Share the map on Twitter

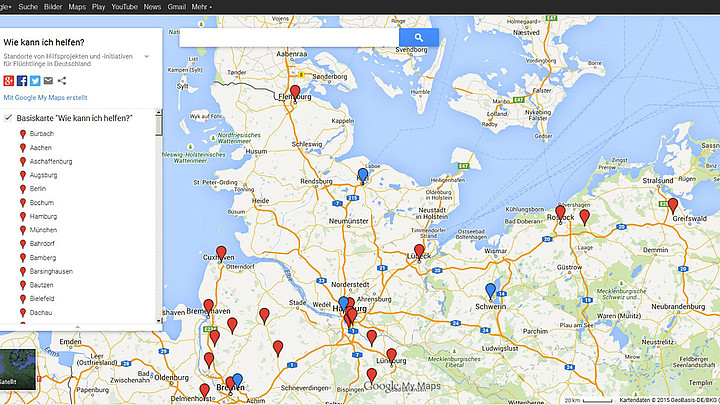(35, 80)
